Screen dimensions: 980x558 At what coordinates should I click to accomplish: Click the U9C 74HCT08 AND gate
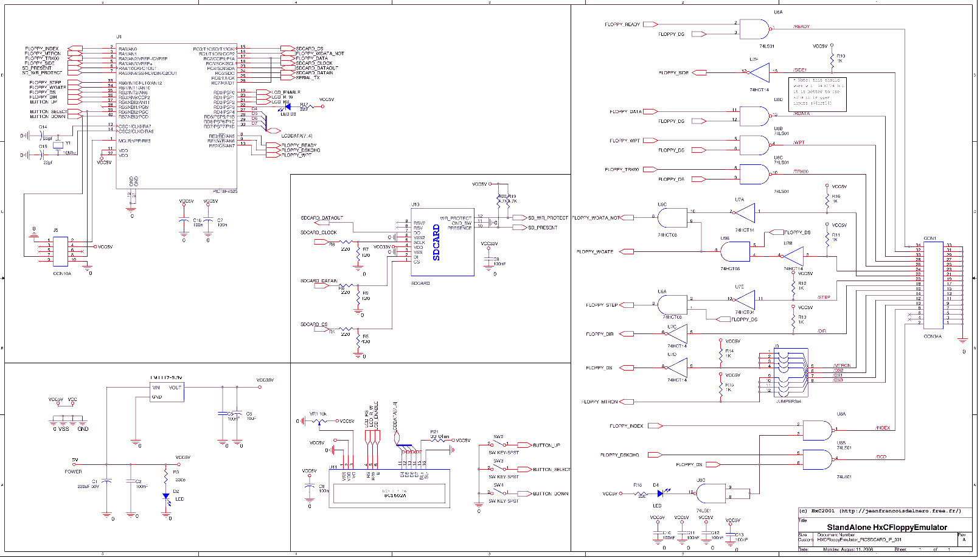(x=672, y=218)
